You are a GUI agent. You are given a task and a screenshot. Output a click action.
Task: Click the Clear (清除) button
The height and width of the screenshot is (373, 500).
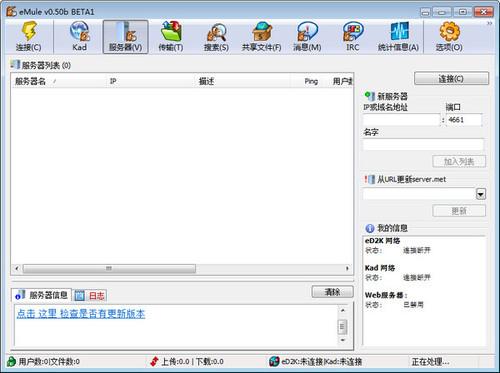pyautogui.click(x=332, y=292)
